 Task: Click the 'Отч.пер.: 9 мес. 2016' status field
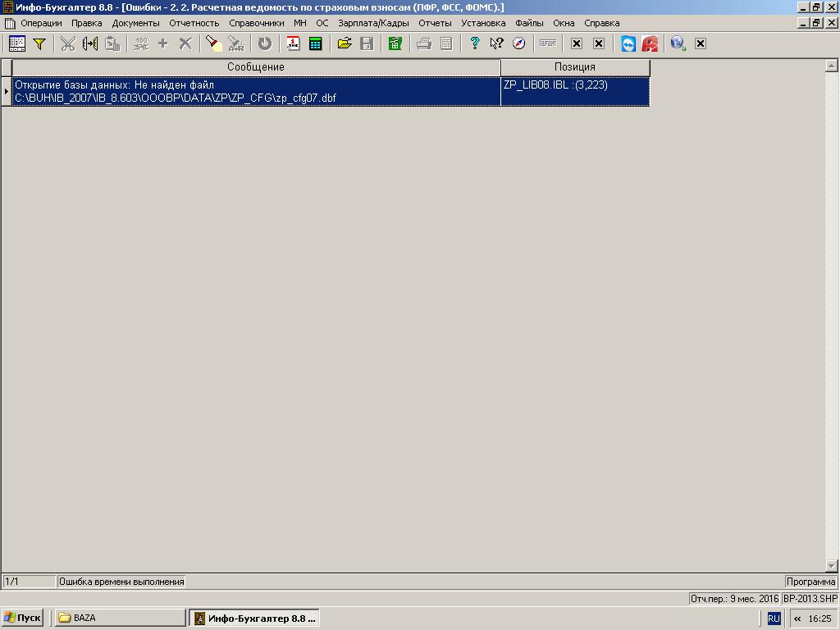tap(734, 598)
